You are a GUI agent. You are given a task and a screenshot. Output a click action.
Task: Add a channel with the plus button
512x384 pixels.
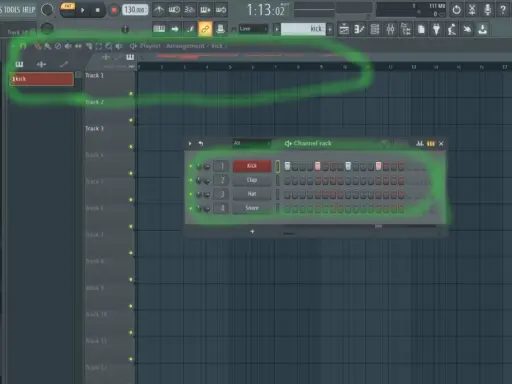(x=252, y=231)
